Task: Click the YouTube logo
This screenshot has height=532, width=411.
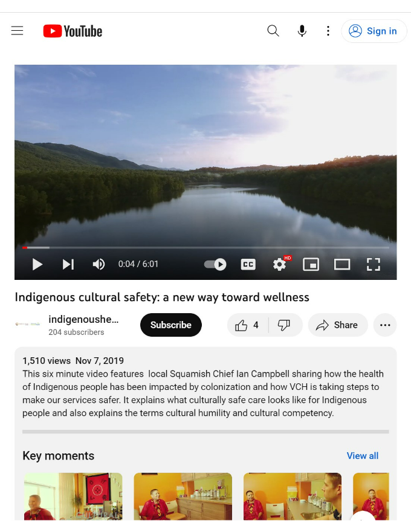Action: (73, 31)
